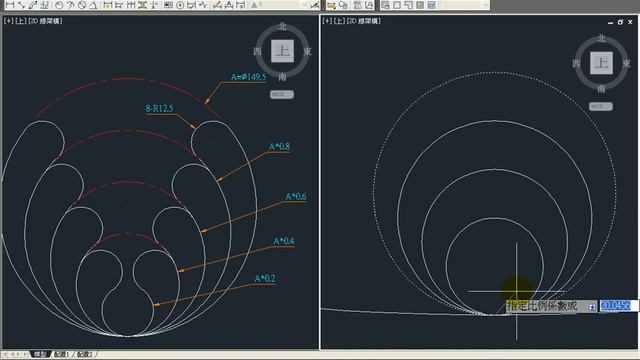Viewport: 640px width, 360px height.
Task: Click east (東) on right ViewCube compass
Action: point(626,63)
